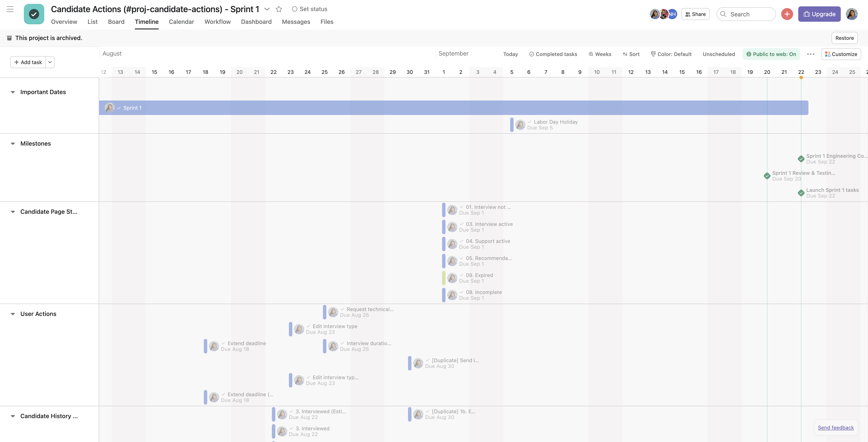This screenshot has width=868, height=442.
Task: Open the hamburger sidebar menu
Action: tap(10, 9)
